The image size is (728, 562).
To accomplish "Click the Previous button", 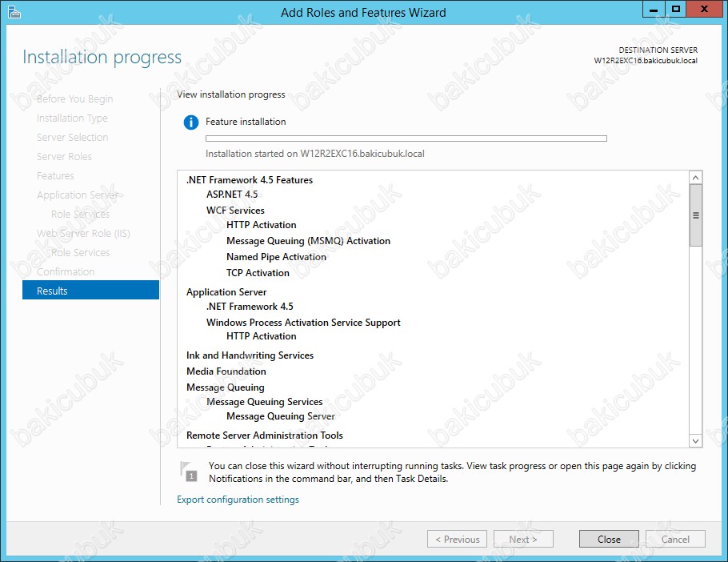I will [x=458, y=540].
